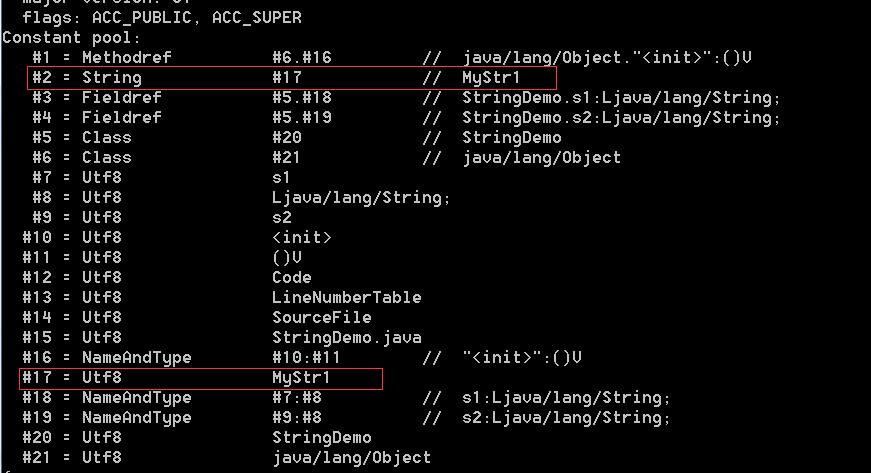The height and width of the screenshot is (473, 871).
Task: Select the #3 Fieldref StringDemo.s1 line
Action: tap(406, 98)
